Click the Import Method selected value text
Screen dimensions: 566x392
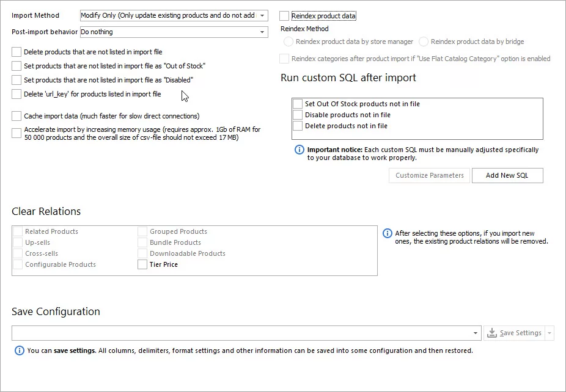(x=167, y=15)
